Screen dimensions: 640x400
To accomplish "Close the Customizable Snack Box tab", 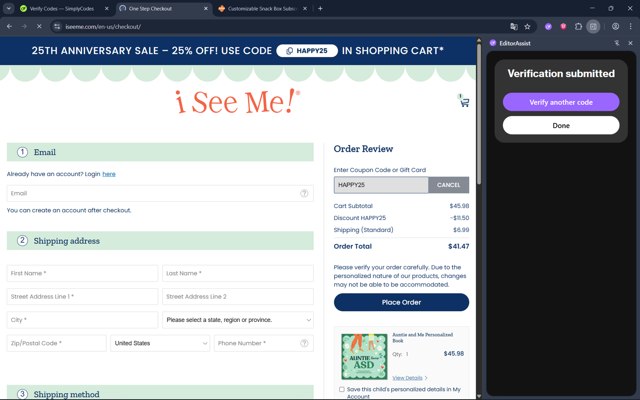I will [x=305, y=8].
